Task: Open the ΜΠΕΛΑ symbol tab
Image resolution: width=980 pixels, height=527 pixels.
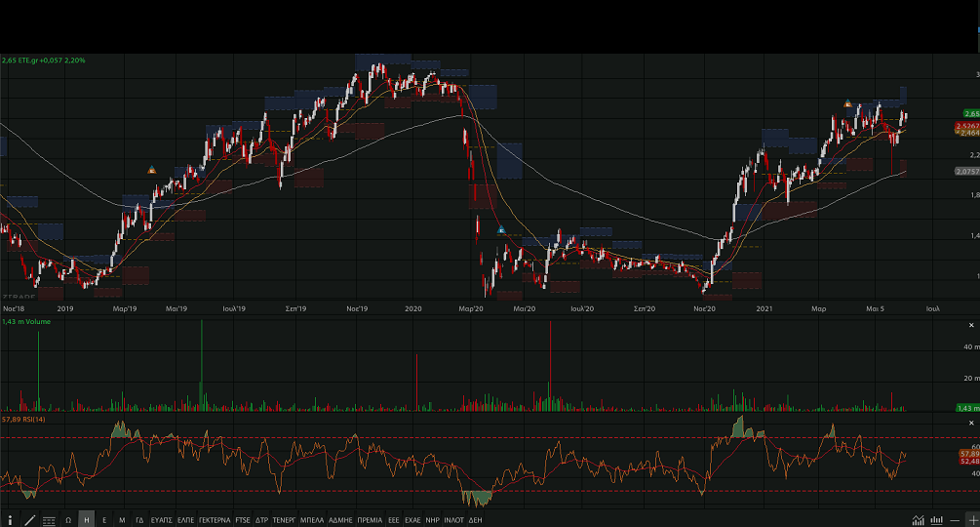Action: (312, 520)
